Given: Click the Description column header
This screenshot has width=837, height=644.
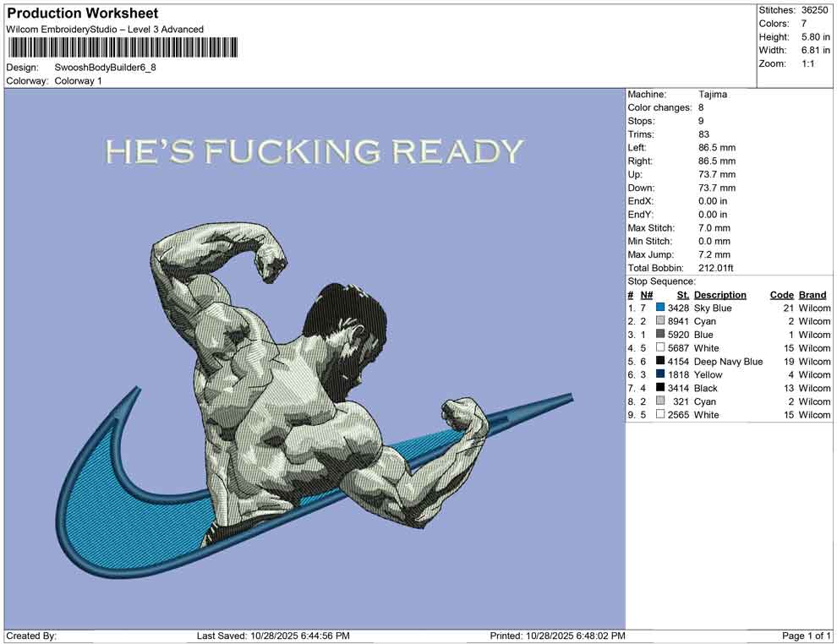Looking at the screenshot, I should click(x=720, y=294).
